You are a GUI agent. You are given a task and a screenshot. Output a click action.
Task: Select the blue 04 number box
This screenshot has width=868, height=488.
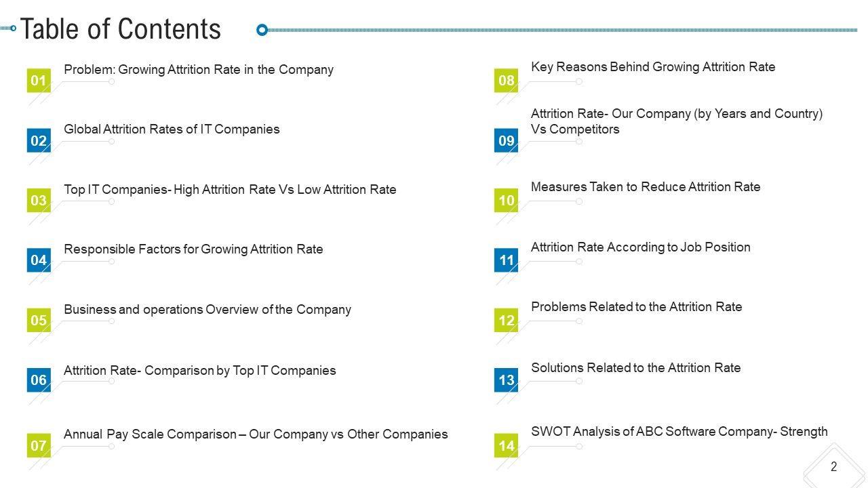(39, 260)
